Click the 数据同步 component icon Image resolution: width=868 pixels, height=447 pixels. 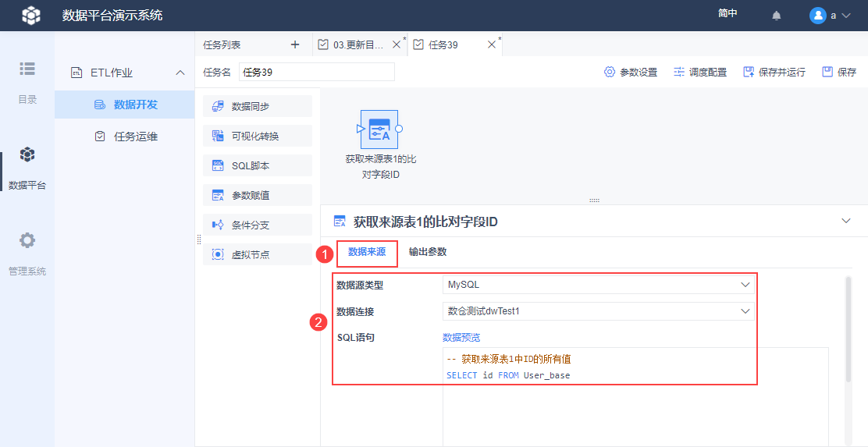[218, 106]
